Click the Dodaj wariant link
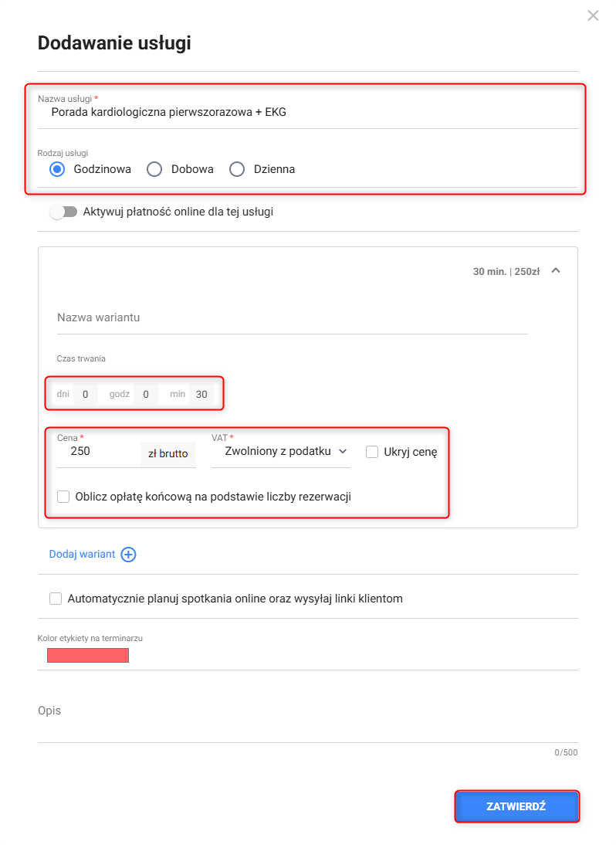Image resolution: width=616 pixels, height=845 pixels. tap(82, 555)
